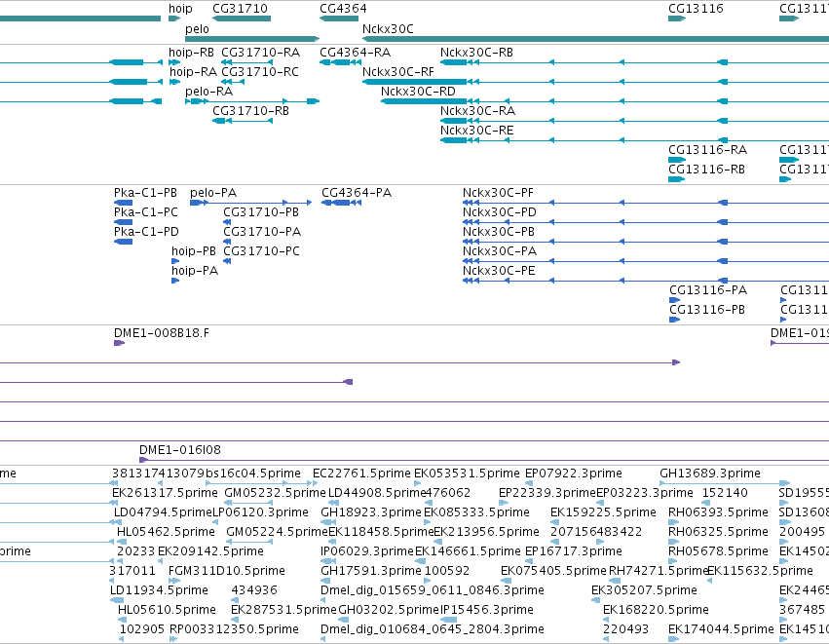Image resolution: width=829 pixels, height=644 pixels.
Task: Click the pelo gene label
Action: click(x=197, y=29)
